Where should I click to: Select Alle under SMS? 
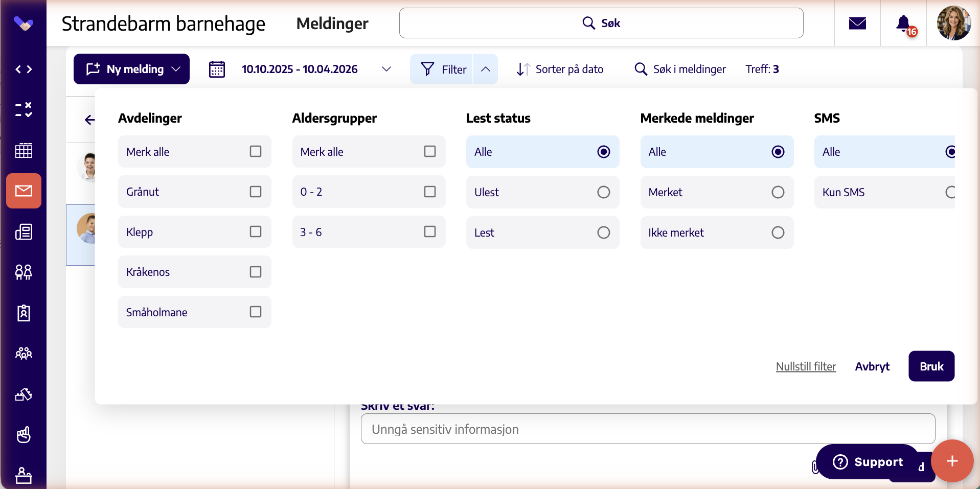[x=884, y=152]
